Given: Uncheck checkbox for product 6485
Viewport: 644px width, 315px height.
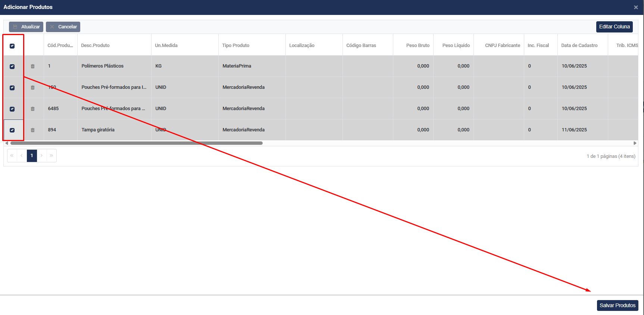Looking at the screenshot, I should pyautogui.click(x=12, y=109).
